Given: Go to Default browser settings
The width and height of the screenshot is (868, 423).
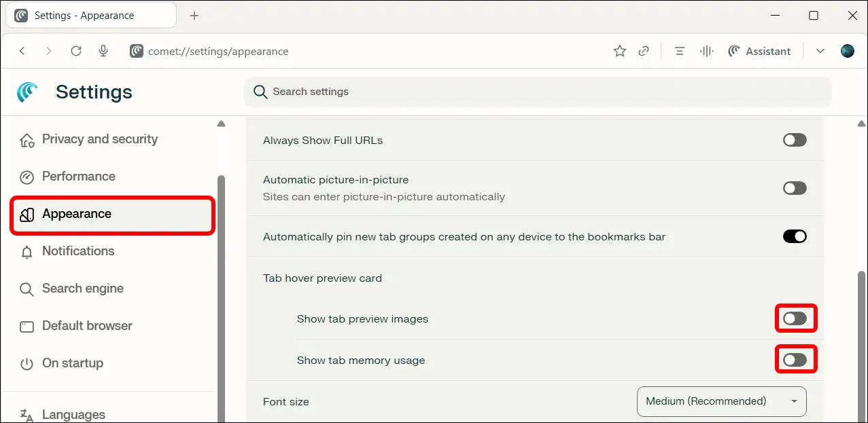Looking at the screenshot, I should pyautogui.click(x=87, y=326).
